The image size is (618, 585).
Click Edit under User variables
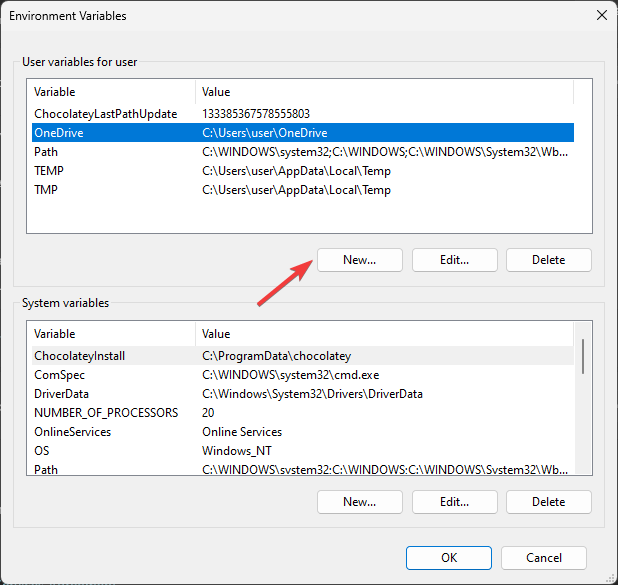coord(454,259)
